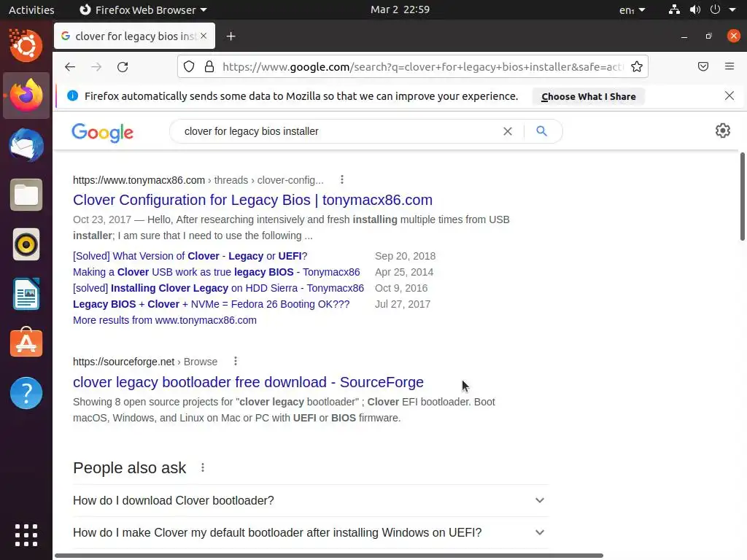Bookmark this page with the star
747x560 pixels.
coord(636,66)
